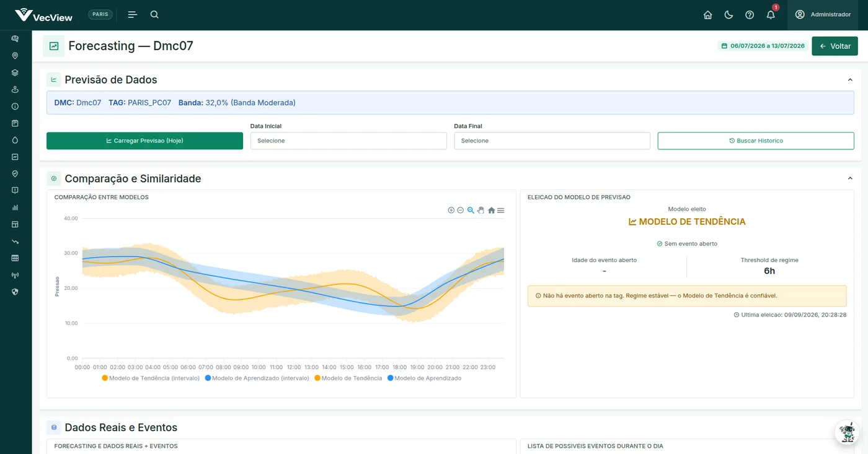Open the shield icon at sidebar bottom
868x454 pixels.
(x=15, y=292)
